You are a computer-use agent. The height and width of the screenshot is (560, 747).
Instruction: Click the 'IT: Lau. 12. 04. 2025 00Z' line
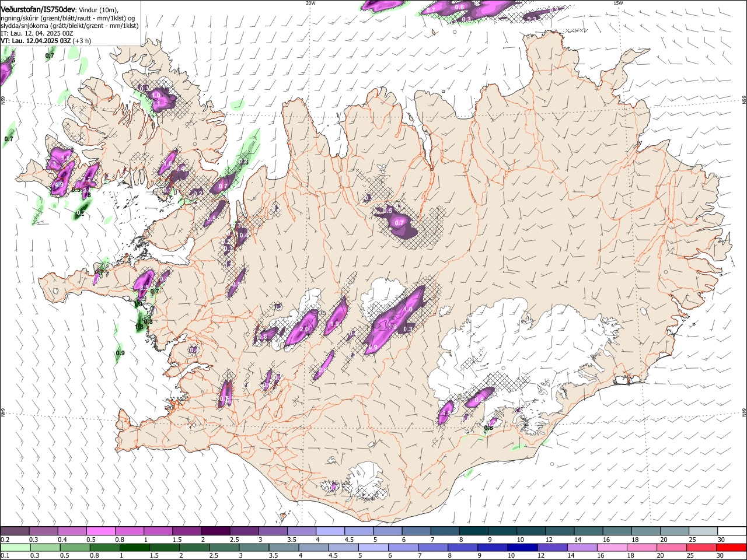click(37, 33)
